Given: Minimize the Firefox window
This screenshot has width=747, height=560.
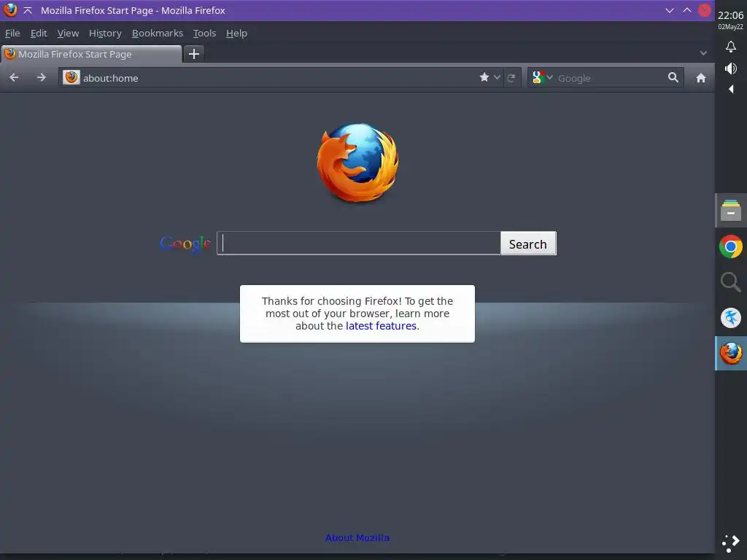Looking at the screenshot, I should click(x=670, y=10).
